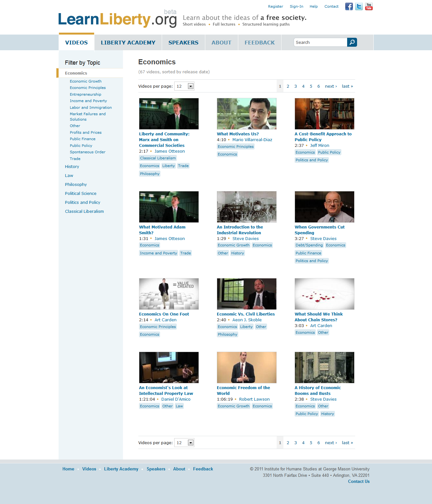Select Political Science topic in sidebar
Image resolution: width=432 pixels, height=504 pixels.
81,193
